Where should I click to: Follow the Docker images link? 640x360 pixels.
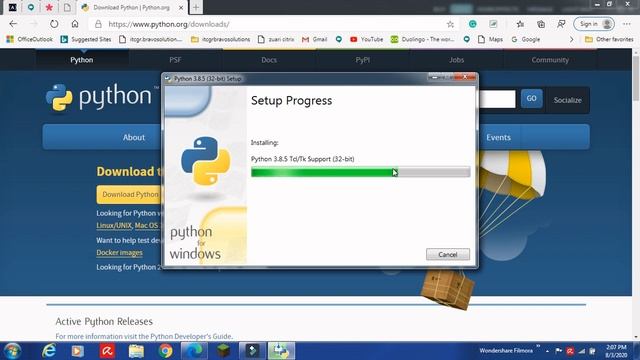(119, 253)
